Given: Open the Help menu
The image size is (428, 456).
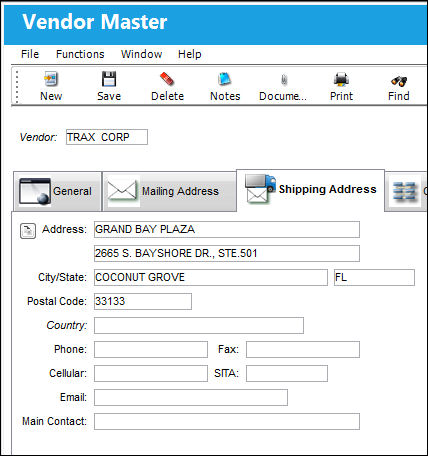Looking at the screenshot, I should [x=189, y=54].
